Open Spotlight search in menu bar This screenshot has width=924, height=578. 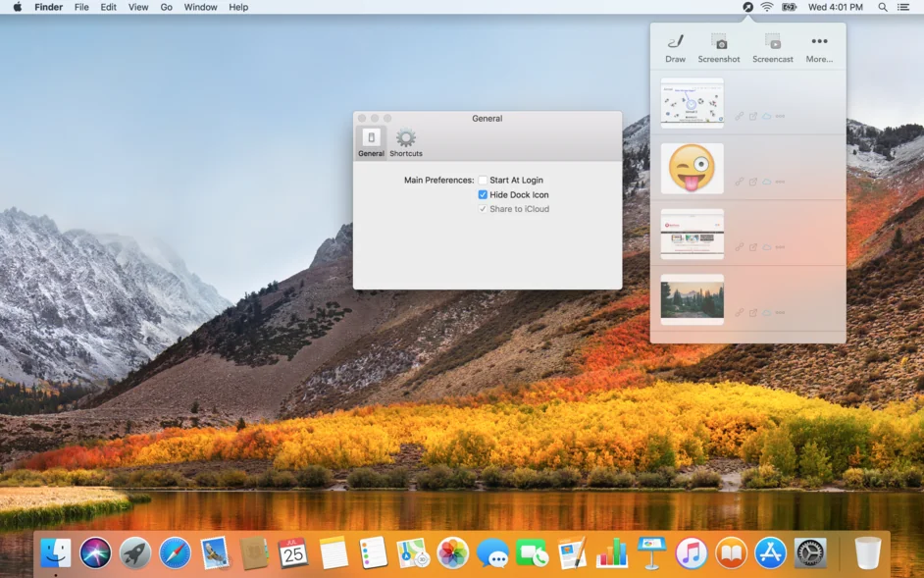click(x=883, y=7)
